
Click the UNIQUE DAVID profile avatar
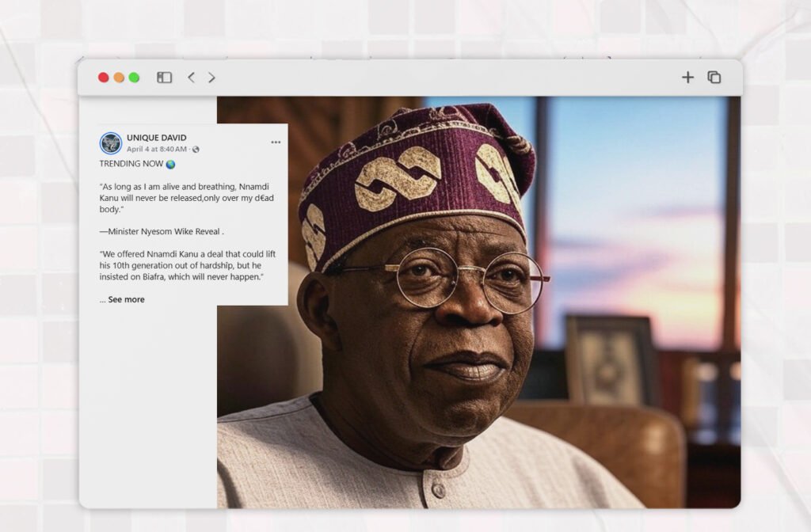click(x=110, y=143)
